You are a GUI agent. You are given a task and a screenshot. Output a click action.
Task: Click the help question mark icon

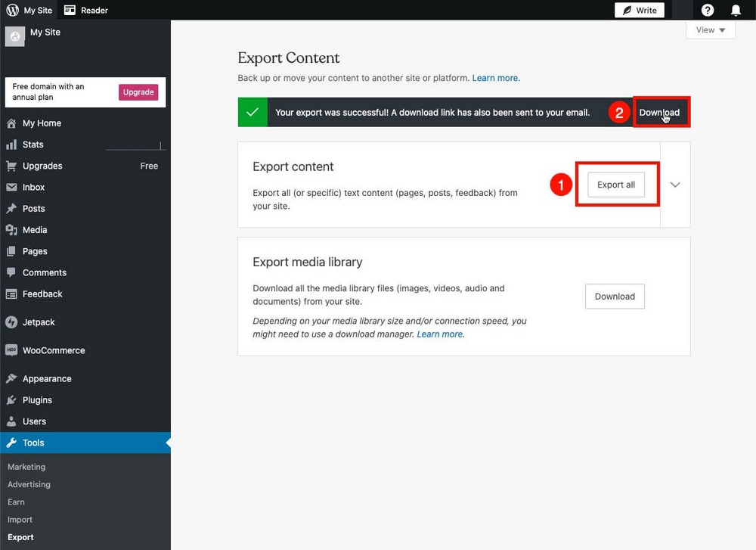pyautogui.click(x=708, y=10)
